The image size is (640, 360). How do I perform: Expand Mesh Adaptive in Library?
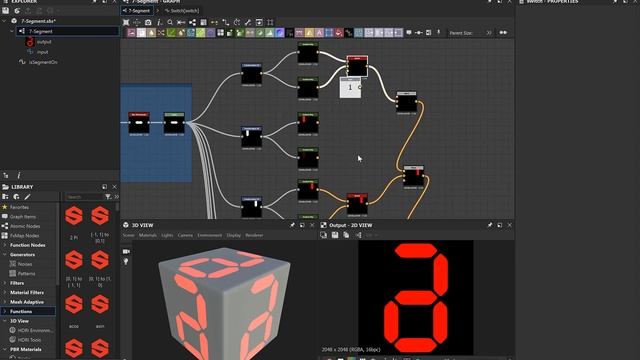tap(5, 302)
